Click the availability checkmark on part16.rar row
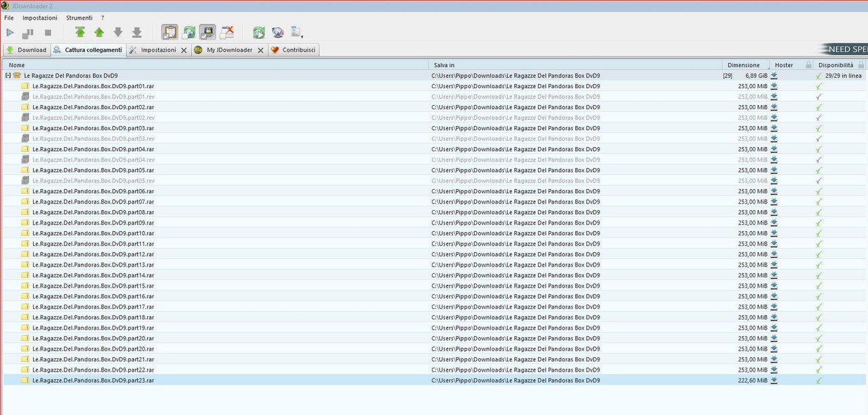The width and height of the screenshot is (868, 415). point(818,296)
